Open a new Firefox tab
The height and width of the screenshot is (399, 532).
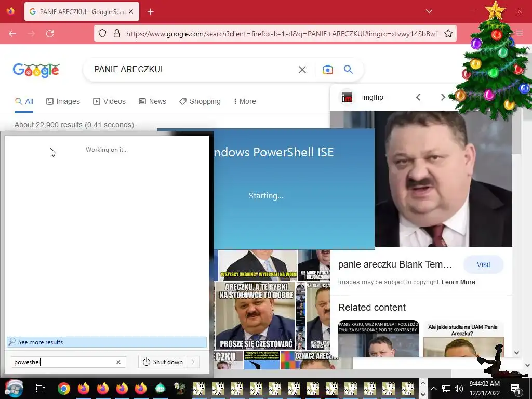point(151,12)
